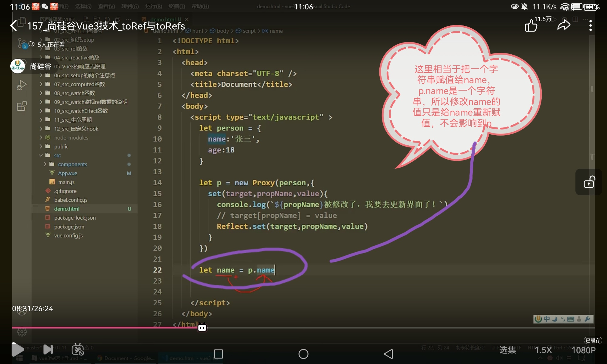Image resolution: width=607 pixels, height=364 pixels.
Task: Open the 选集 episode list
Action: click(507, 350)
